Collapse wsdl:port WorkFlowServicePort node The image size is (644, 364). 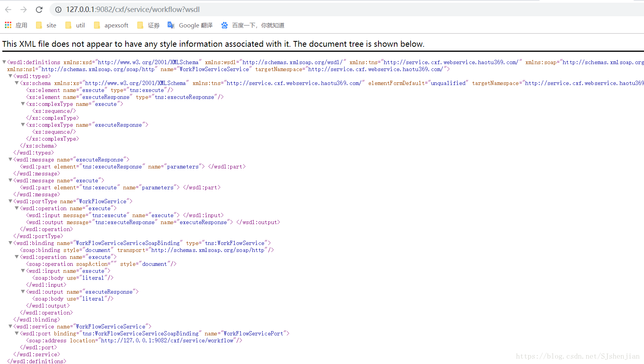(17, 333)
